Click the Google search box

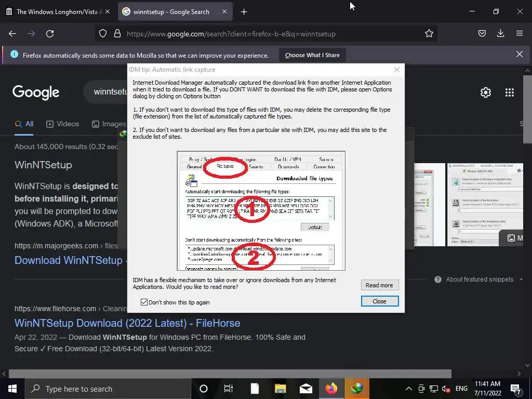pyautogui.click(x=106, y=92)
